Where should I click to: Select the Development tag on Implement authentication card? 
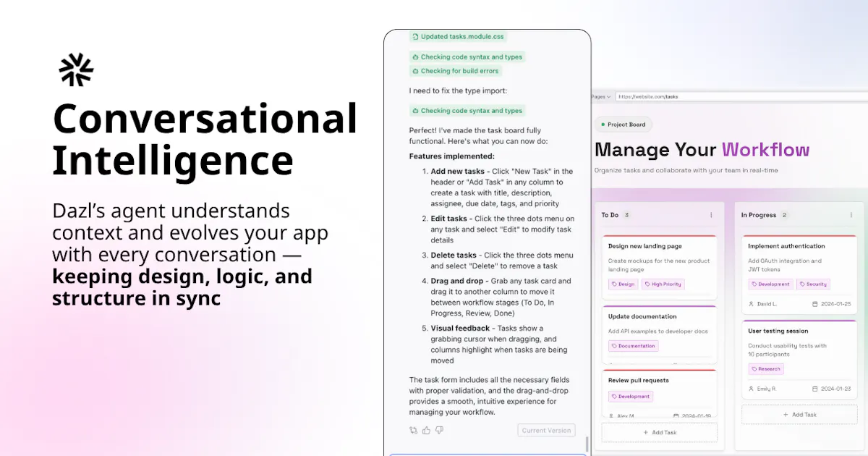pos(771,284)
